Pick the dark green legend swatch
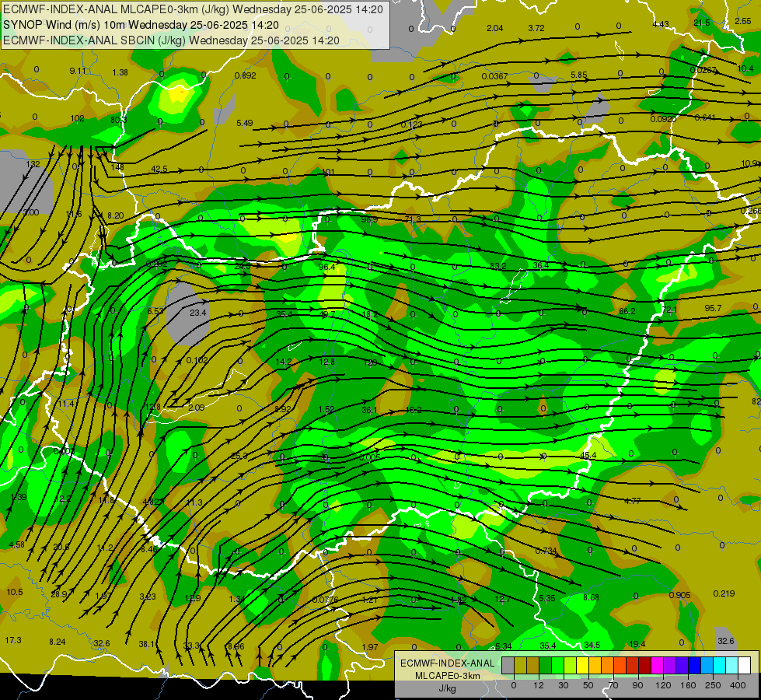 (546, 666)
